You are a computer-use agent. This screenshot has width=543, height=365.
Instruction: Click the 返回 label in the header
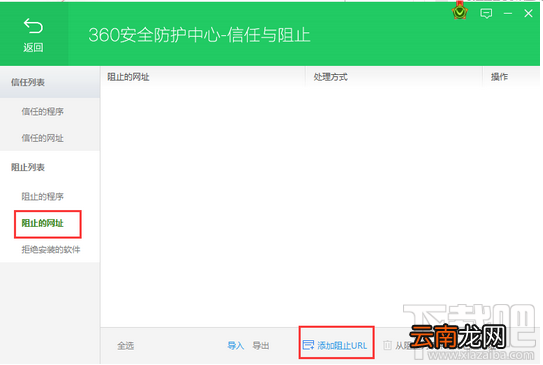(x=33, y=47)
